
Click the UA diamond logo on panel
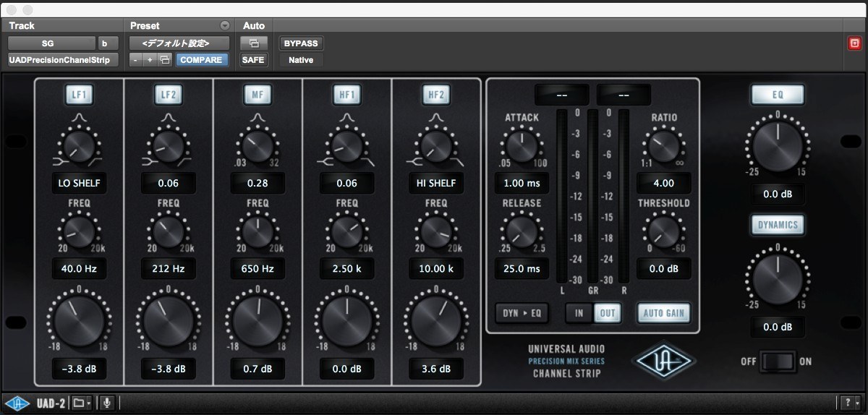(x=663, y=359)
